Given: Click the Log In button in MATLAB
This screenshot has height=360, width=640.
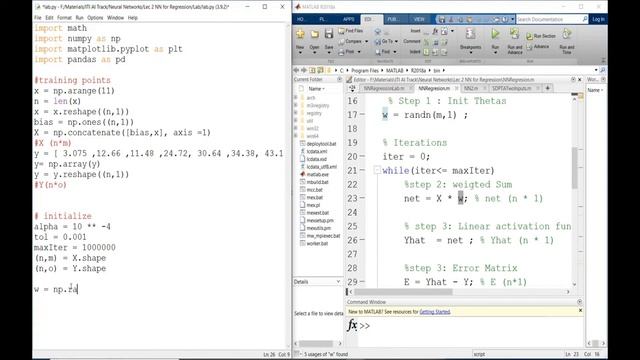Looking at the screenshot, I should point(598,19).
